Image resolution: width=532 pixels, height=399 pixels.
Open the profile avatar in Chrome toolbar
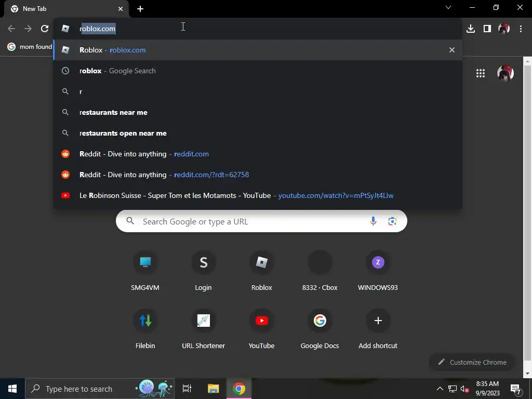[x=504, y=29]
